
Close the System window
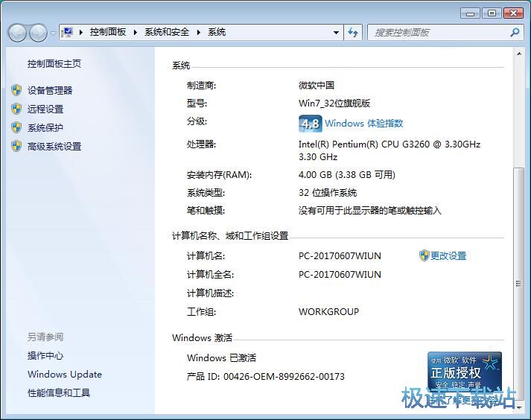(513, 13)
